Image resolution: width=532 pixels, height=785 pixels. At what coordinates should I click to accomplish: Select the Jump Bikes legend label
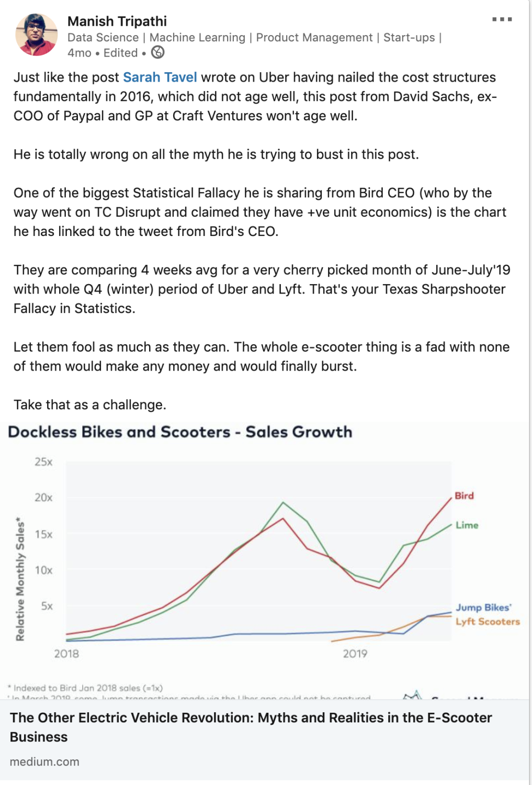click(483, 608)
